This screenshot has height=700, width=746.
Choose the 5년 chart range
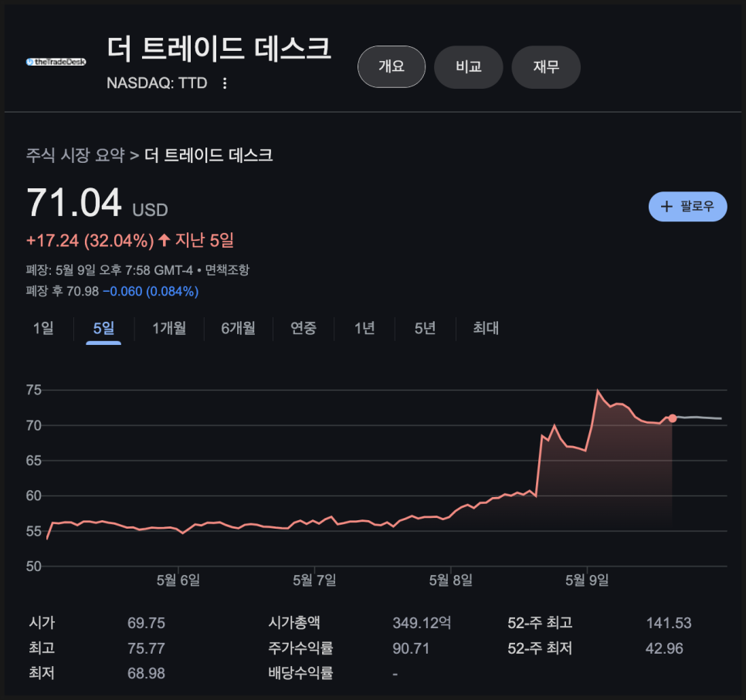coord(425,328)
